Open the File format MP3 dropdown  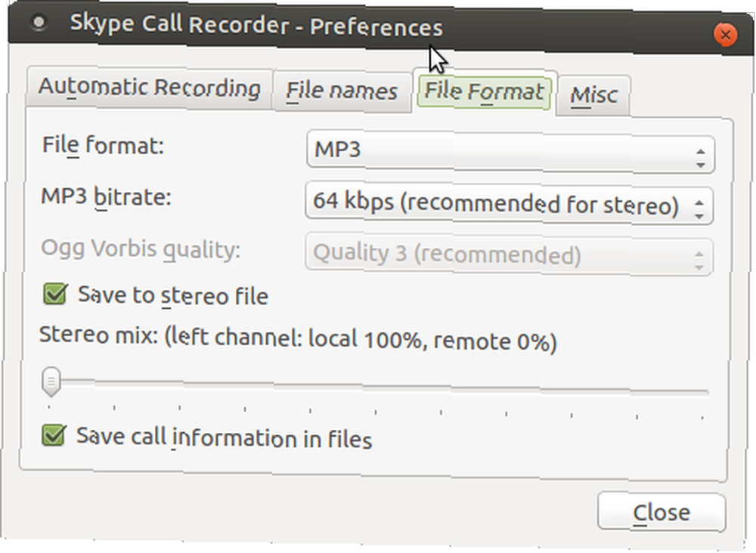[x=510, y=151]
